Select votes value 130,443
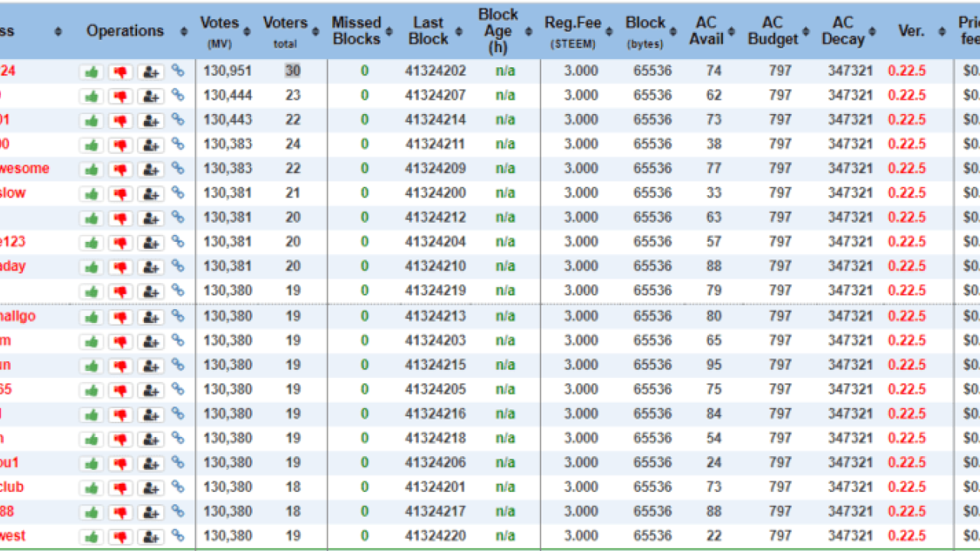Screen dimensions: 980x551 pos(227,119)
